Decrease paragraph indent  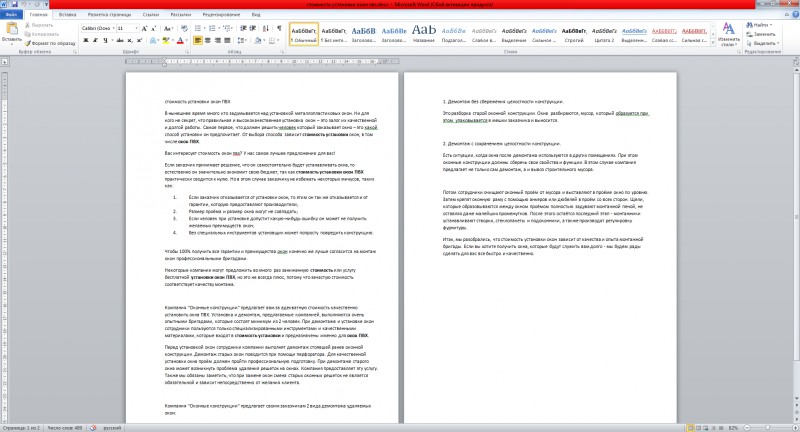point(243,29)
